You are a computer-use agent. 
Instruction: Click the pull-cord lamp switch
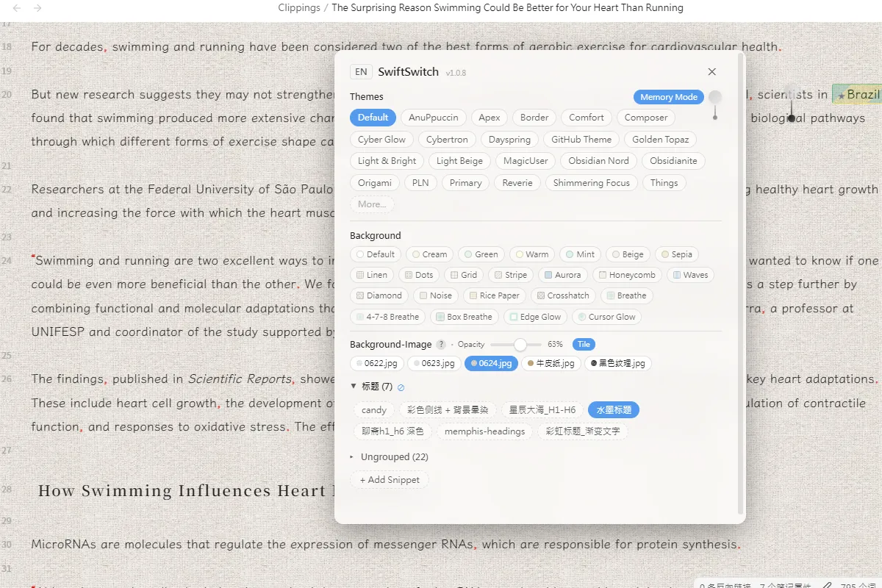(714, 105)
